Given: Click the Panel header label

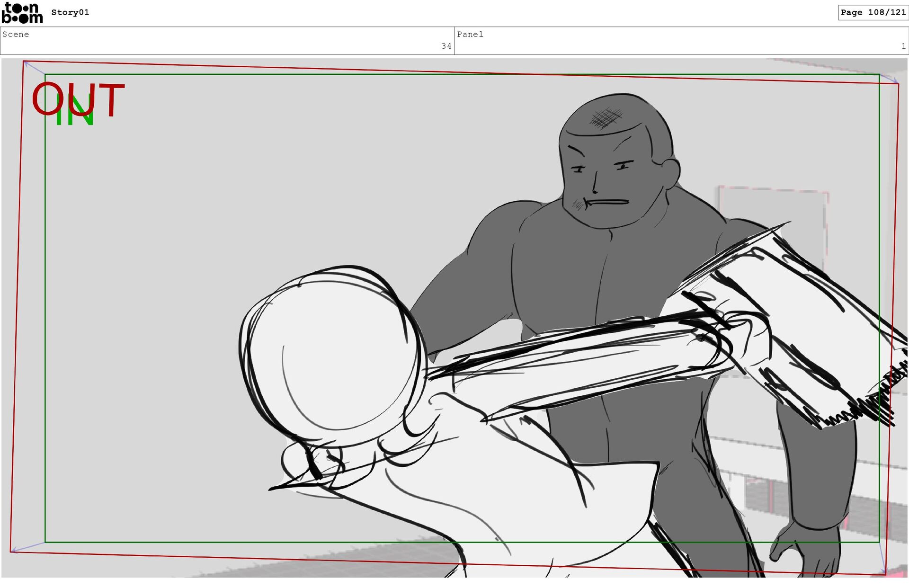Looking at the screenshot, I should (470, 34).
